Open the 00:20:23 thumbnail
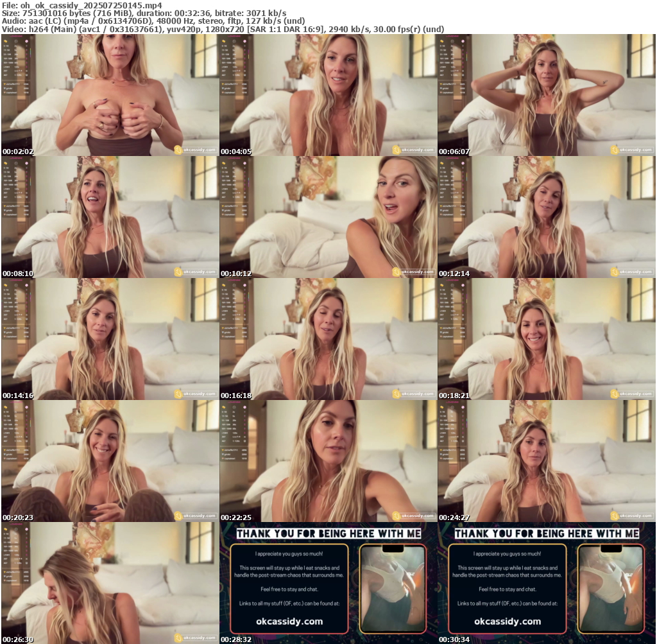This screenshot has height=644, width=657. click(x=110, y=461)
